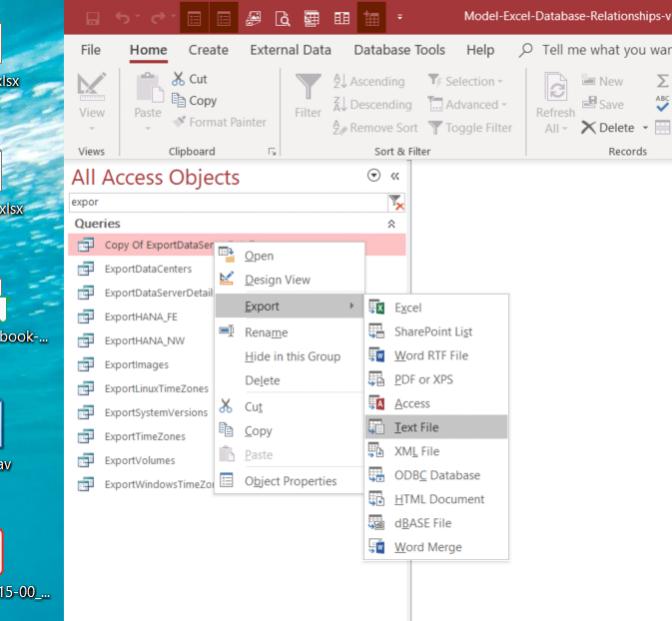This screenshot has width=672, height=621.
Task: Choose Object Properties from the context menu
Action: (289, 481)
